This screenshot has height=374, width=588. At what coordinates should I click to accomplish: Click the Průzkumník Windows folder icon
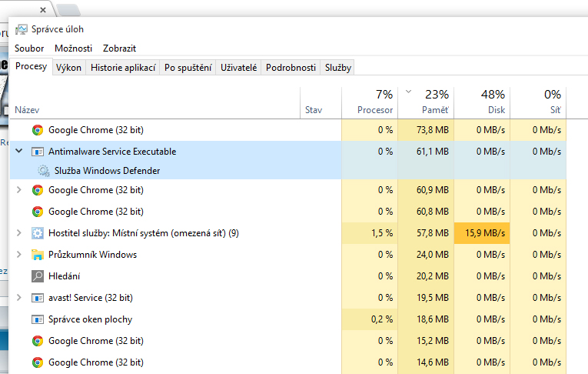pyautogui.click(x=37, y=255)
